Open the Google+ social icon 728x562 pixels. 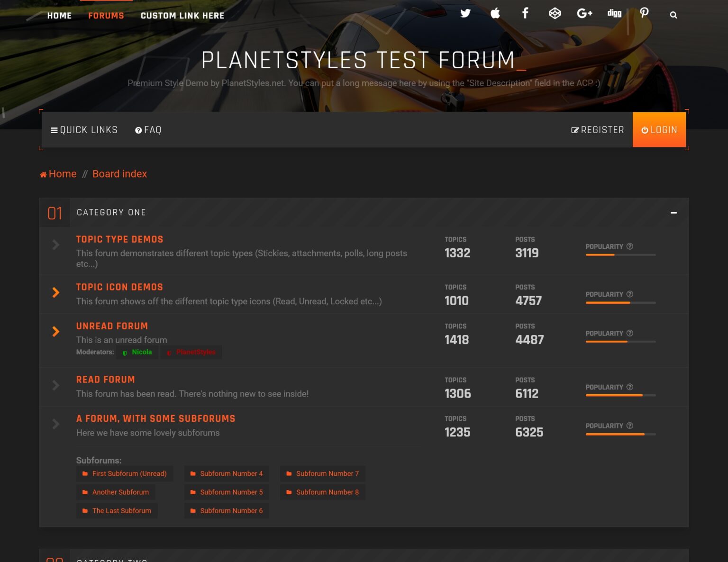(584, 14)
